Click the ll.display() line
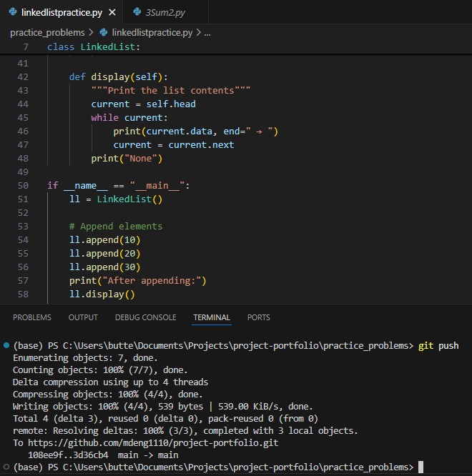Viewport: 472px width, 476px height. 102,294
